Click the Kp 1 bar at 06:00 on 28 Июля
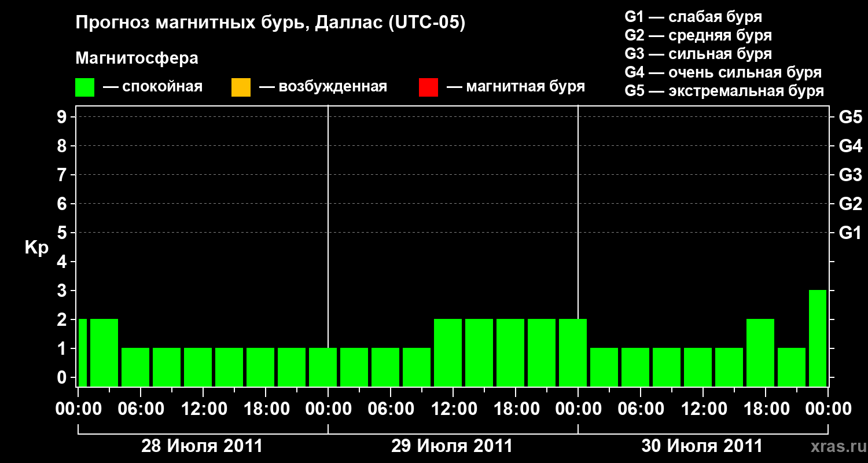 [135, 367]
